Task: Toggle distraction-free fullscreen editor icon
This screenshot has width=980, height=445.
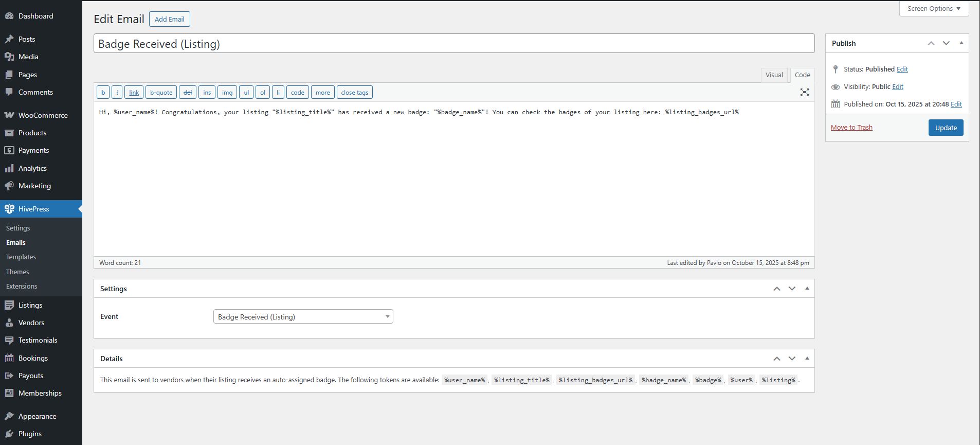Action: click(805, 92)
